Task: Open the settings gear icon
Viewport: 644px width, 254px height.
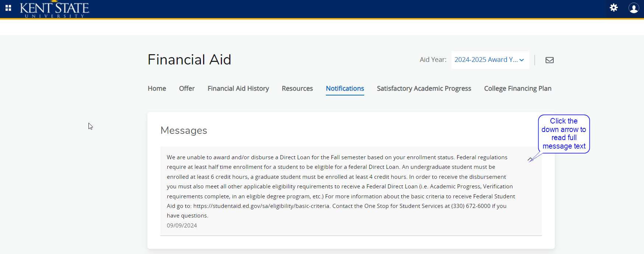Action: pos(614,8)
